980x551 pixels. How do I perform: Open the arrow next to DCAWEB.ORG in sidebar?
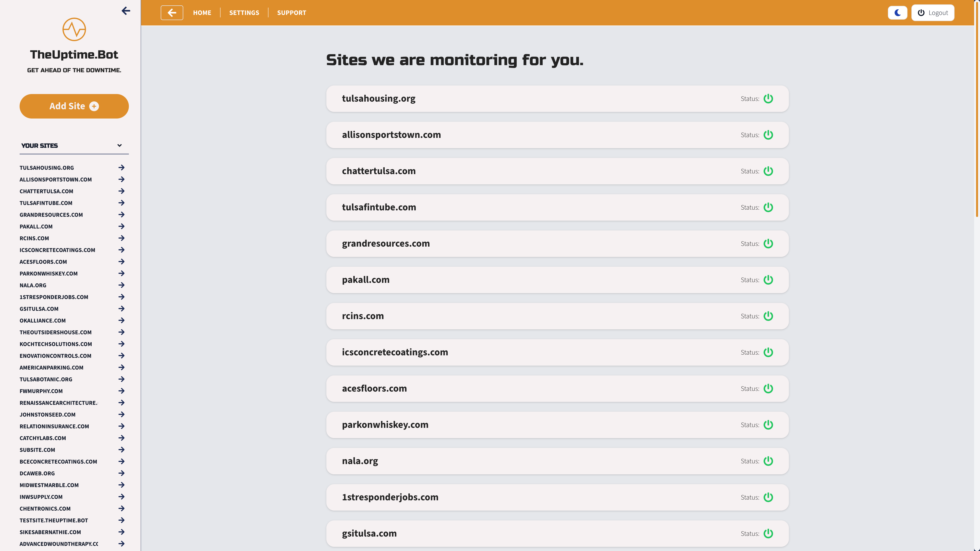(121, 473)
